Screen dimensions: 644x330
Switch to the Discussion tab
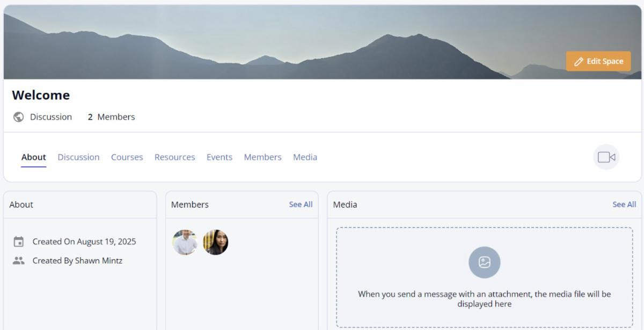point(78,157)
